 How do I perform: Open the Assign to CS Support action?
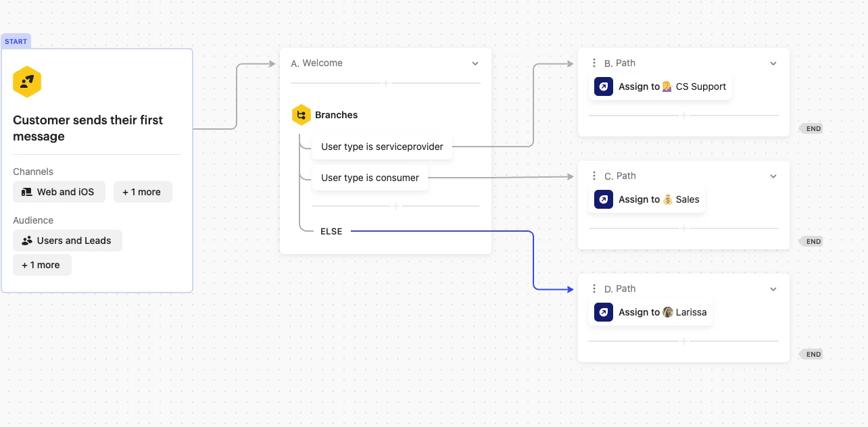(x=660, y=86)
